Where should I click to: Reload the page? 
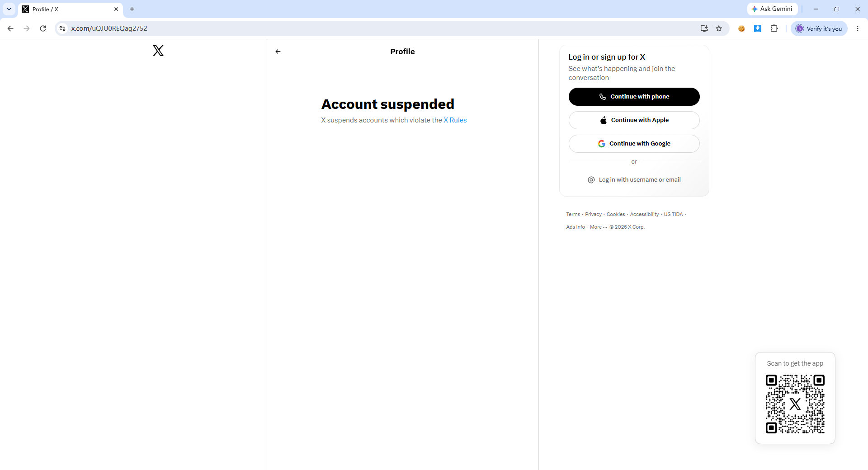click(x=43, y=28)
